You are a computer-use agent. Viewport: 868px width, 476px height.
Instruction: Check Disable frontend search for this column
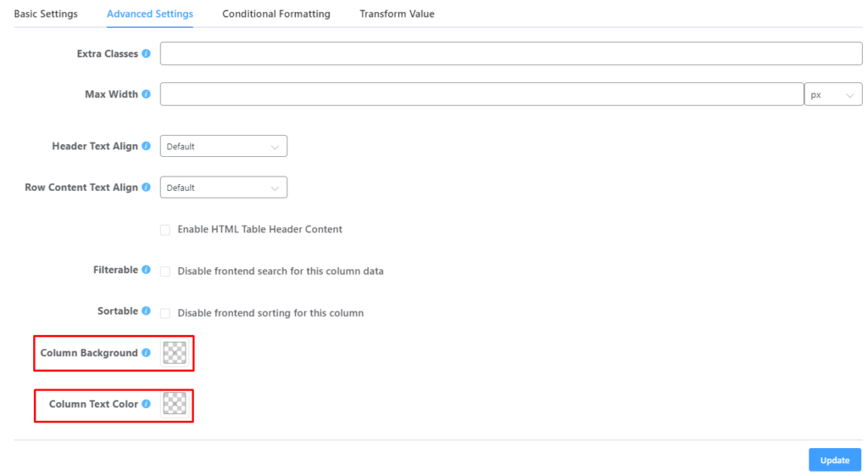coord(165,272)
